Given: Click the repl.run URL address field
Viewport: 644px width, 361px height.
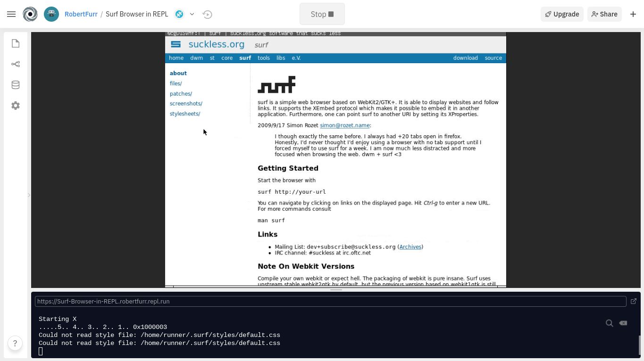Looking at the screenshot, I should coord(330,301).
